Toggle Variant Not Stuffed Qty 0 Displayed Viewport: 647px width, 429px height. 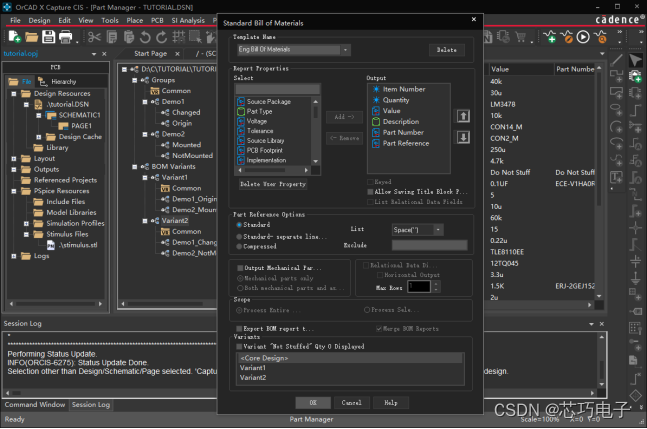[x=239, y=346]
